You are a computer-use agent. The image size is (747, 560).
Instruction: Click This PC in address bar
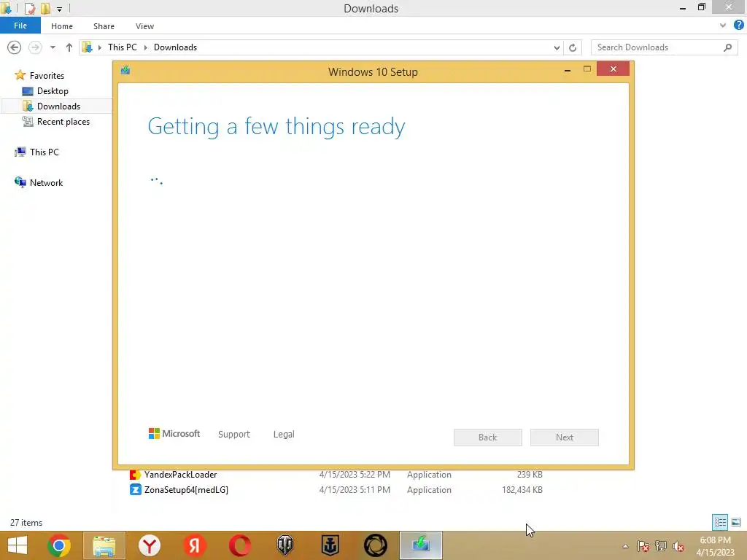[123, 47]
